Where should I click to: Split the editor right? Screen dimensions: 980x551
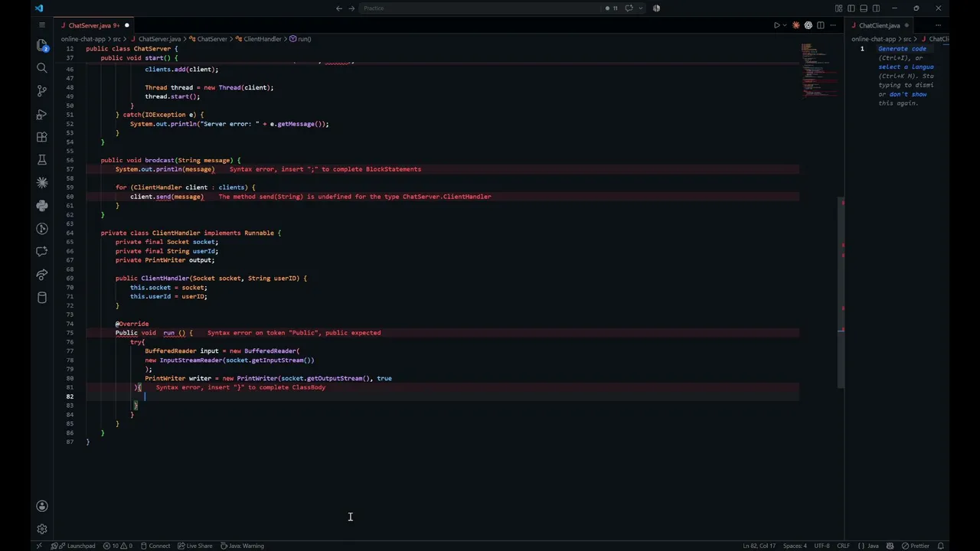(821, 25)
